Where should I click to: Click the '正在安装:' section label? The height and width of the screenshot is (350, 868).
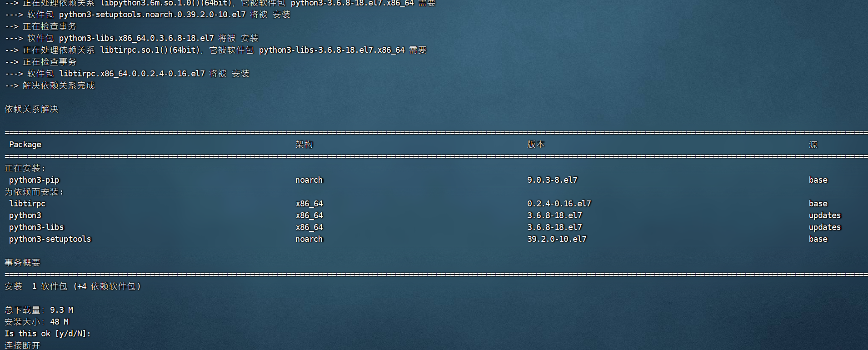click(x=25, y=168)
